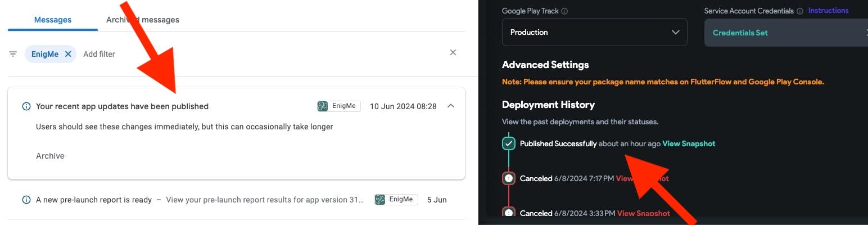Open the Archived messages tab
This screenshot has width=868, height=225.
[x=143, y=20]
